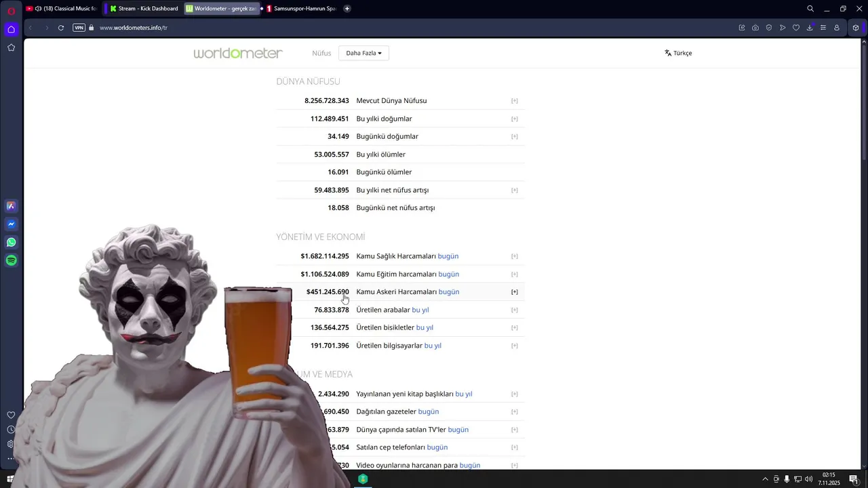Expand details for Bugünkü doğumlar
This screenshot has width=868, height=488.
coord(515,136)
